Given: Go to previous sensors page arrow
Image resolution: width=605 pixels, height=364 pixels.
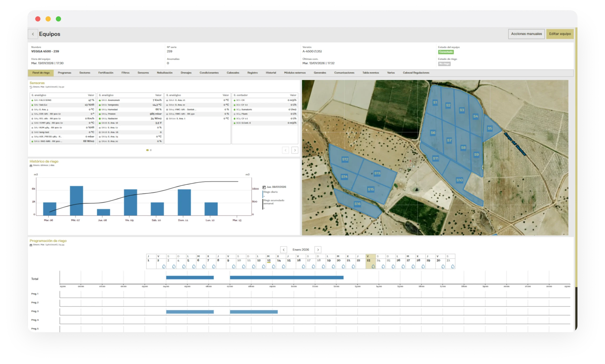Looking at the screenshot, I should click(x=285, y=150).
